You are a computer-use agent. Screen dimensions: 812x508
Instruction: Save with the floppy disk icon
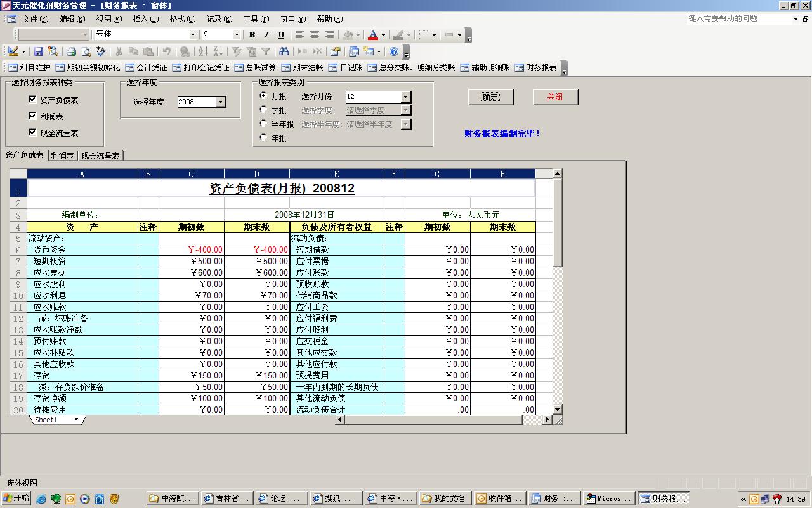coord(39,51)
